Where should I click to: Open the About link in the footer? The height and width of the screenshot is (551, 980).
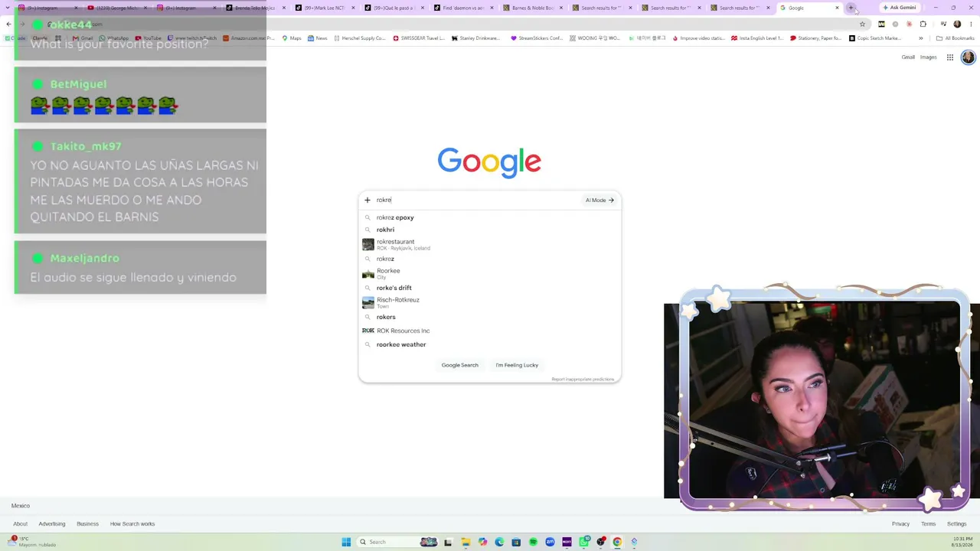pyautogui.click(x=20, y=524)
